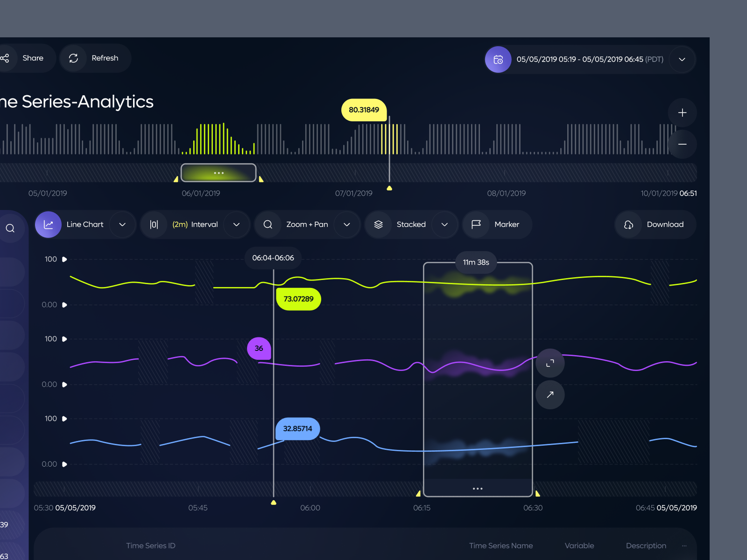Click the fullscreen expand icon over the chart

[550, 363]
